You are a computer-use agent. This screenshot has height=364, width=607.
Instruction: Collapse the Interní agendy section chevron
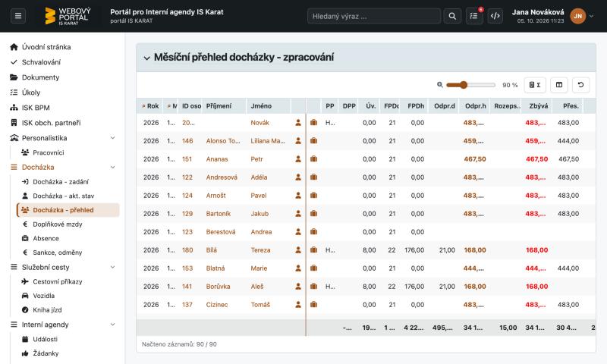(112, 324)
